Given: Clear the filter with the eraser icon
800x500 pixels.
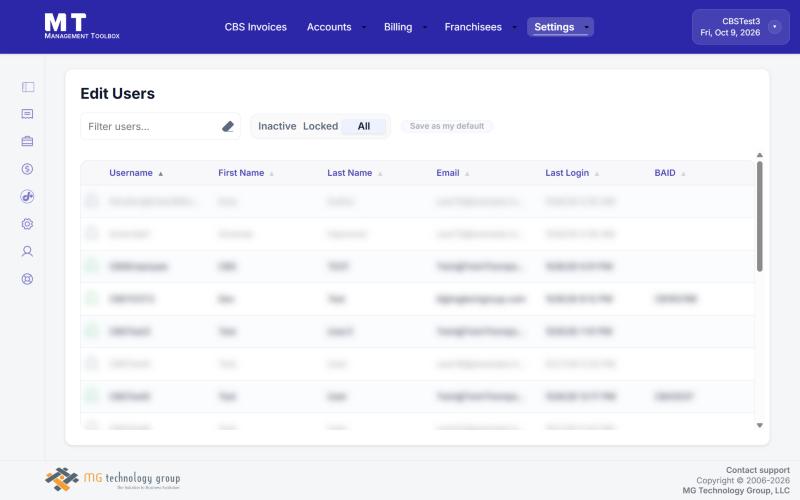Looking at the screenshot, I should (x=228, y=127).
